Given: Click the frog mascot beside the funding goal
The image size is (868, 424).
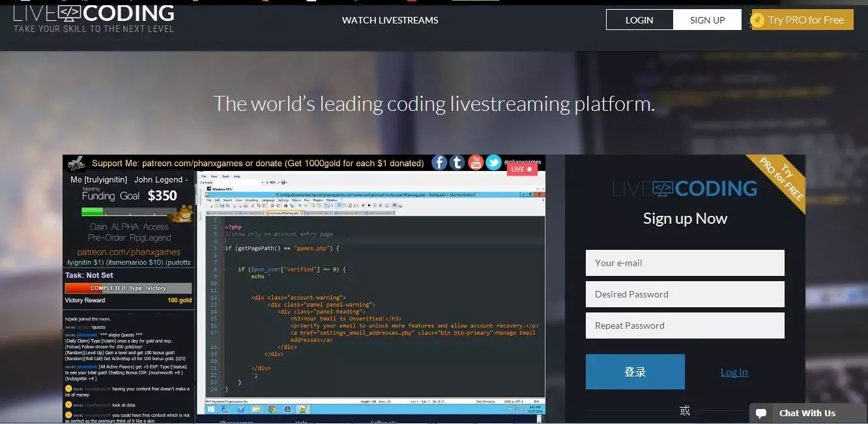Looking at the screenshot, I should (180, 214).
